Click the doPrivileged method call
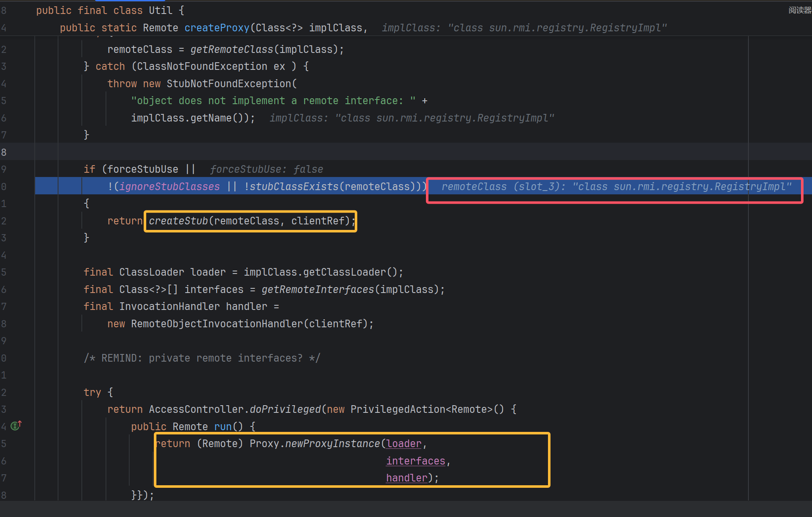This screenshot has width=812, height=517. click(x=285, y=409)
